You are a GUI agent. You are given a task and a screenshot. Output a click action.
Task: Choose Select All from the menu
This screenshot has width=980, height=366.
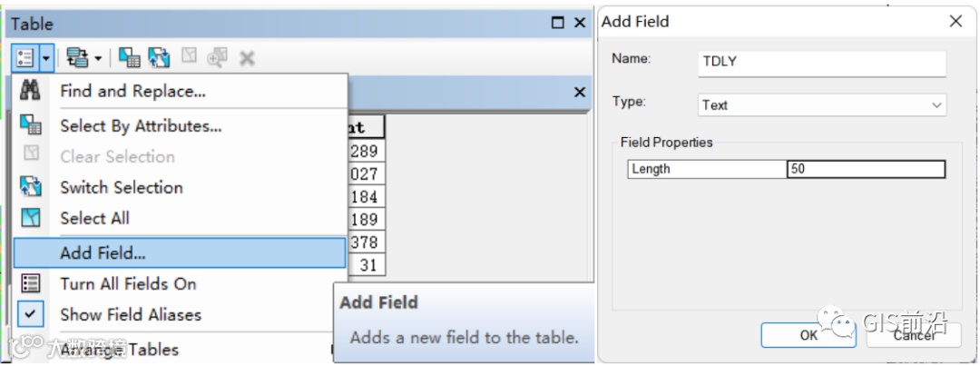(94, 218)
